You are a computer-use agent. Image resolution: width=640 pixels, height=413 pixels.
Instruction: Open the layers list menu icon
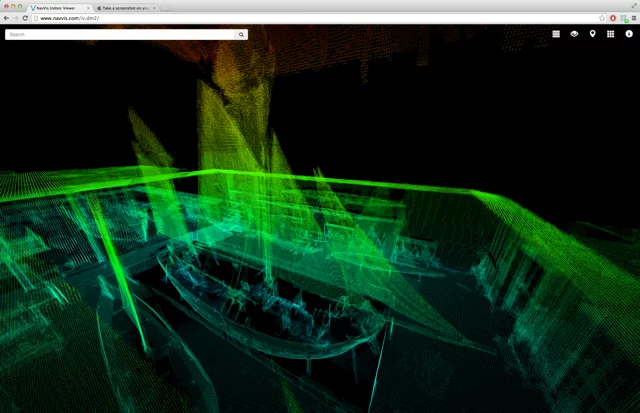coord(556,34)
